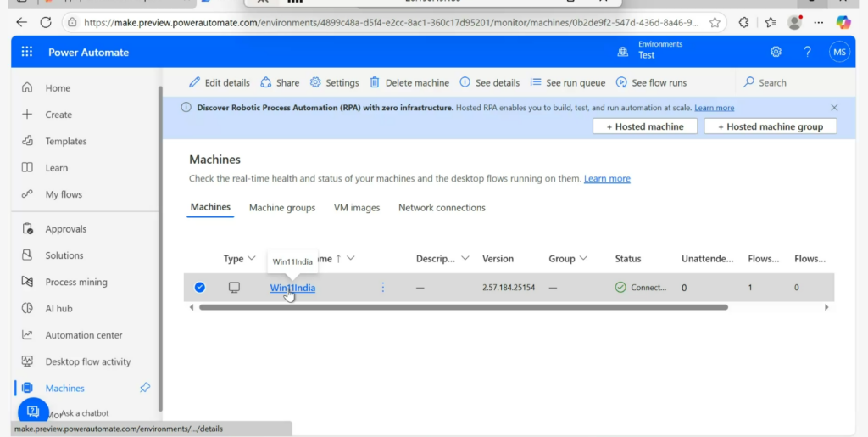This screenshot has width=868, height=437.
Task: Dismiss the Hosted RPA banner
Action: point(834,108)
